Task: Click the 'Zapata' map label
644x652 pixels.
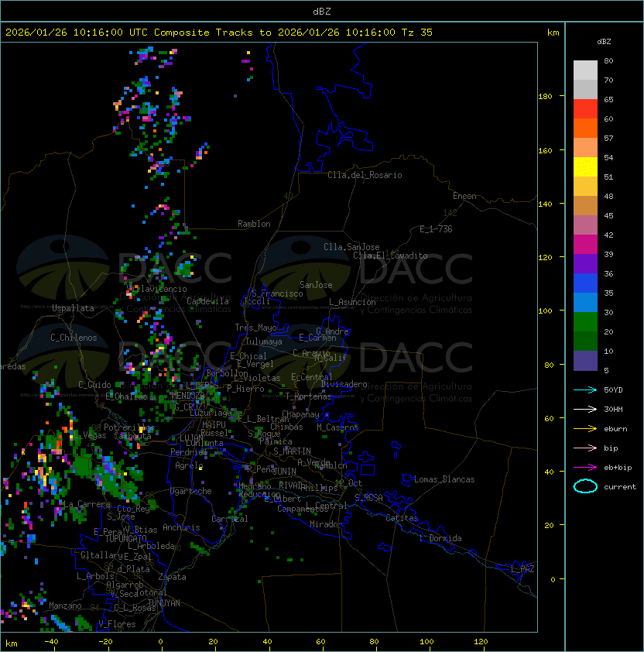Action: pos(172,577)
